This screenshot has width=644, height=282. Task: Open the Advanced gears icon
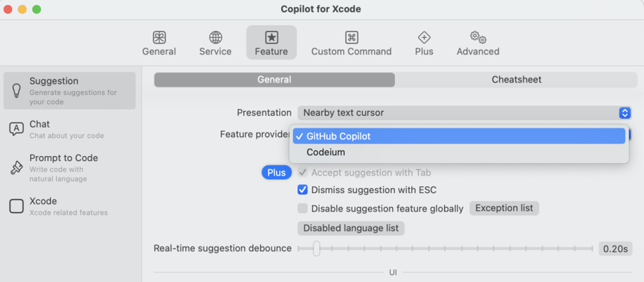click(478, 38)
